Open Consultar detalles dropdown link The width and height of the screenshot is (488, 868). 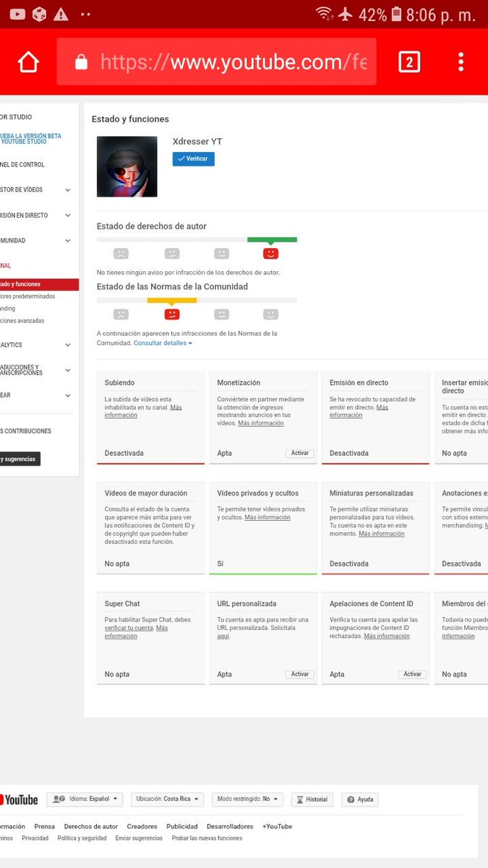point(163,343)
